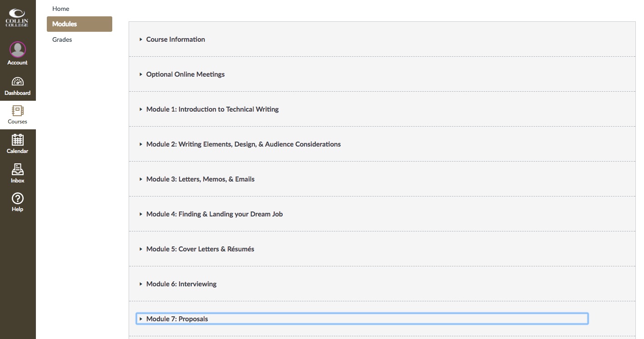Select Home in course navigation
This screenshot has width=644, height=339.
(61, 9)
